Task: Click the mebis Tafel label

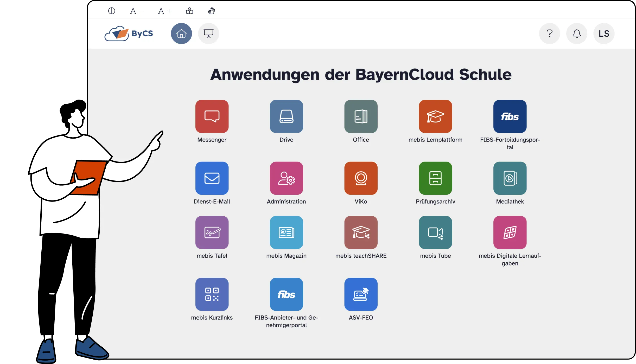Action: (212, 256)
